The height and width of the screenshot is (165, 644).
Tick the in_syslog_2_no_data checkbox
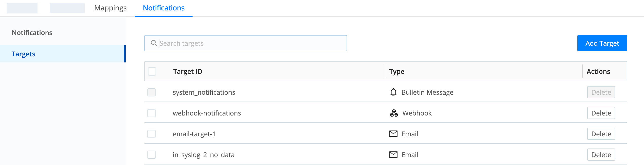[x=151, y=155]
